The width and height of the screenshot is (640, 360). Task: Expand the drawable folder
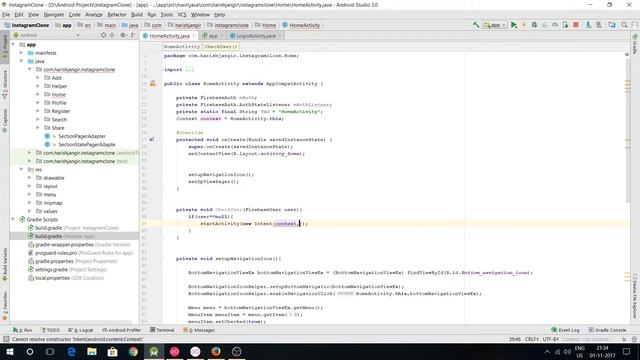pyautogui.click(x=29, y=178)
